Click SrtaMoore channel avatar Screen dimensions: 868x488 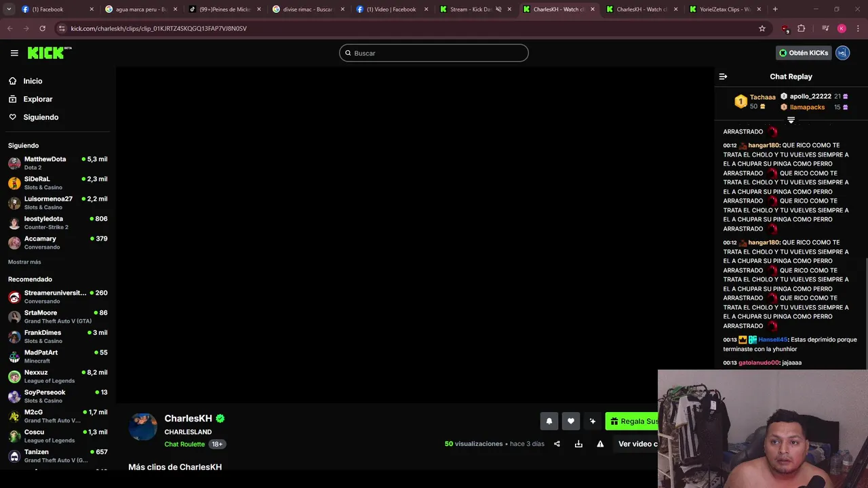(x=14, y=317)
